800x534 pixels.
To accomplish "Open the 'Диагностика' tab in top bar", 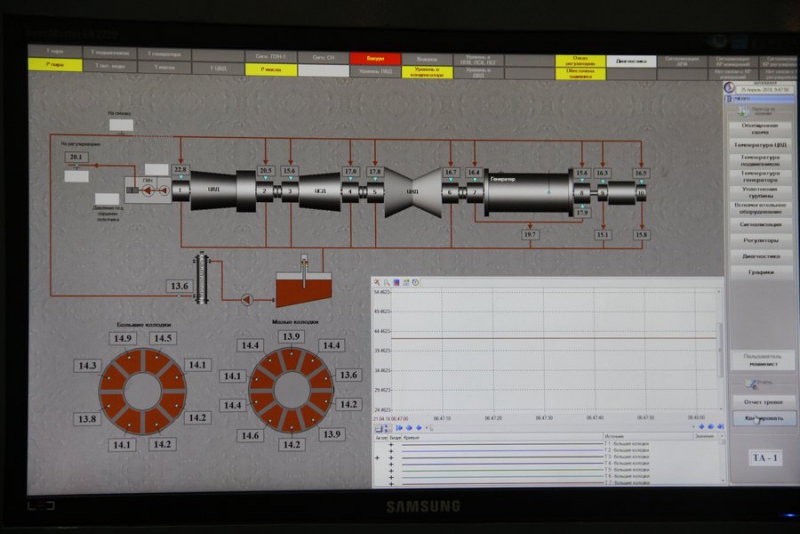I will (631, 61).
